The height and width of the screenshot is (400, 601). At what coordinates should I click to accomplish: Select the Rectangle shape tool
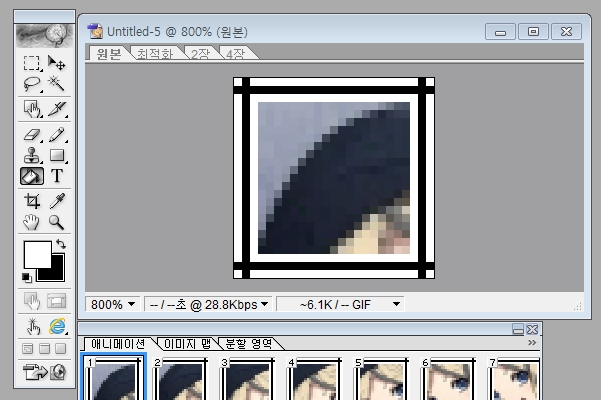[57, 155]
